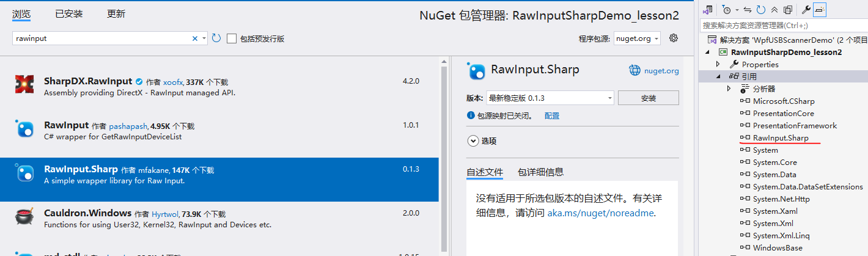The height and width of the screenshot is (256, 868).
Task: Select solution 'WpfUSBScannerDemo' node
Action: pos(787,40)
